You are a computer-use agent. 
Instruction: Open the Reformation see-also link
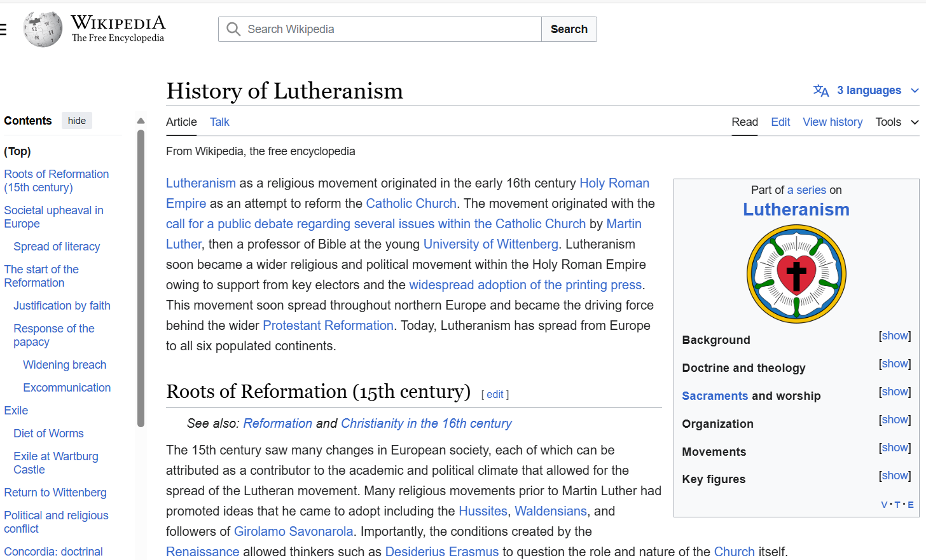[x=278, y=423]
